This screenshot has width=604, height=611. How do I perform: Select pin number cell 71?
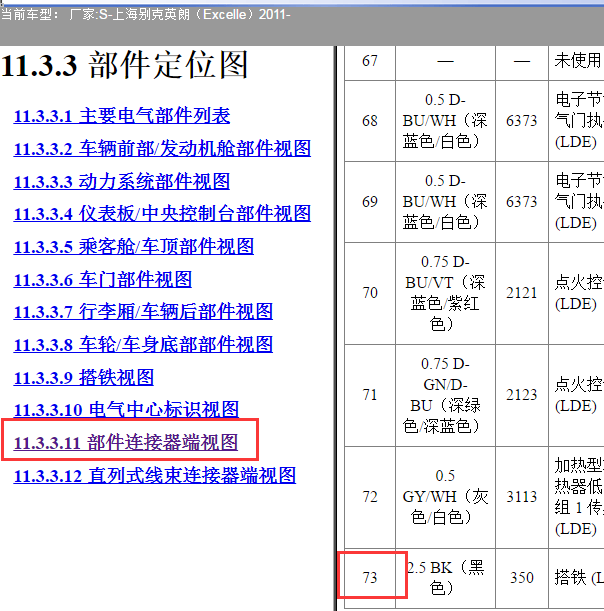[370, 395]
